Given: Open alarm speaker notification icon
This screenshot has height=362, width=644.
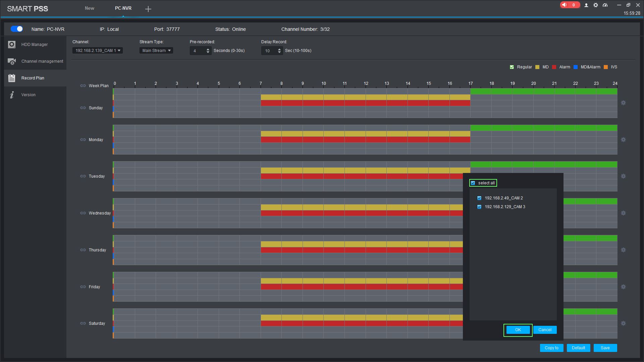Looking at the screenshot, I should pyautogui.click(x=565, y=5).
